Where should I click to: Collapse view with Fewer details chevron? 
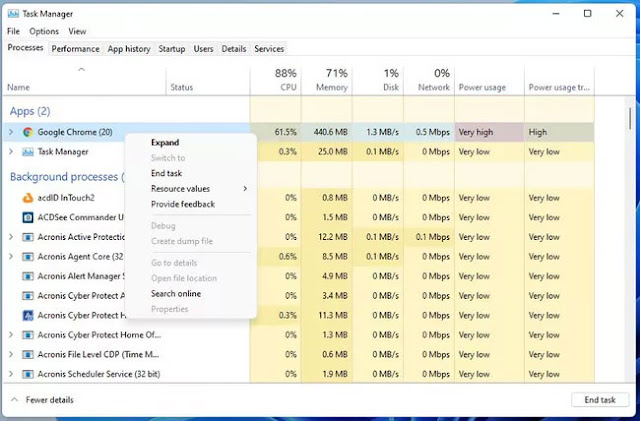pyautogui.click(x=14, y=399)
